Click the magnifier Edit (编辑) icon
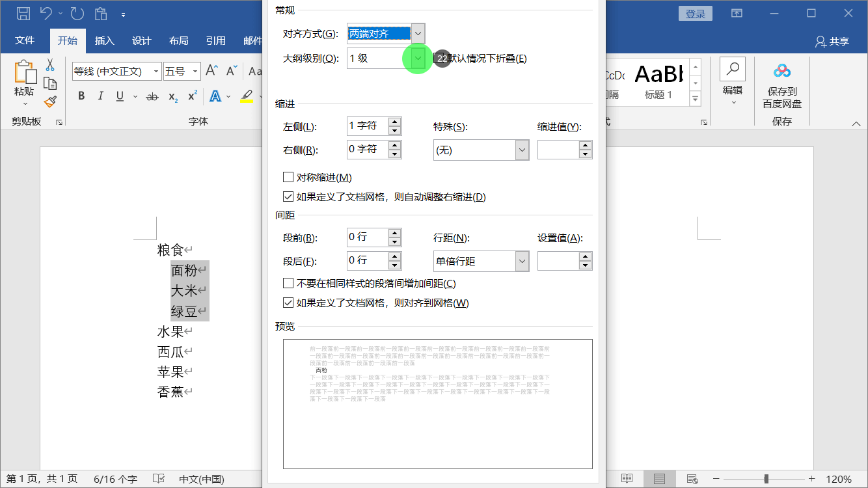This screenshot has width=868, height=488. coord(733,69)
